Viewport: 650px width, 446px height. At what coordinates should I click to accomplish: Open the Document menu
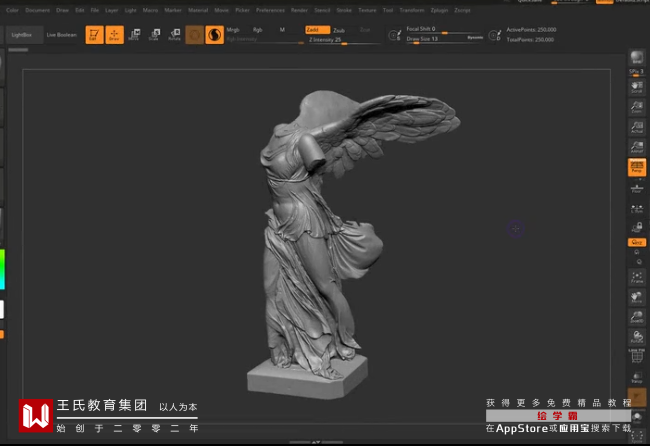click(x=37, y=10)
